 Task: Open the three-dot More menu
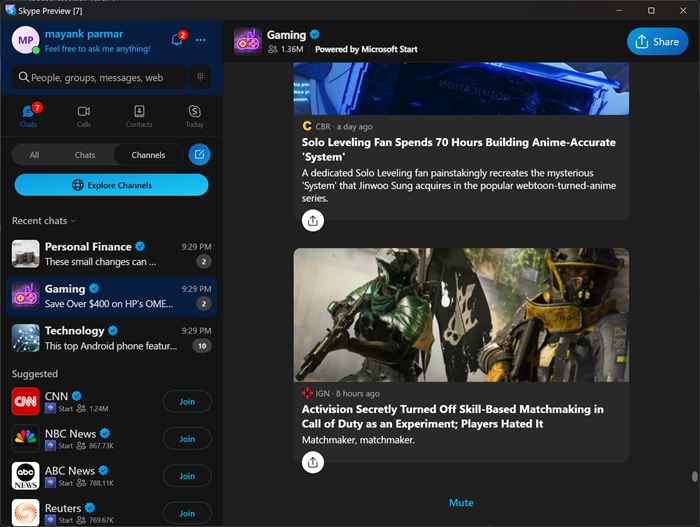(x=201, y=40)
